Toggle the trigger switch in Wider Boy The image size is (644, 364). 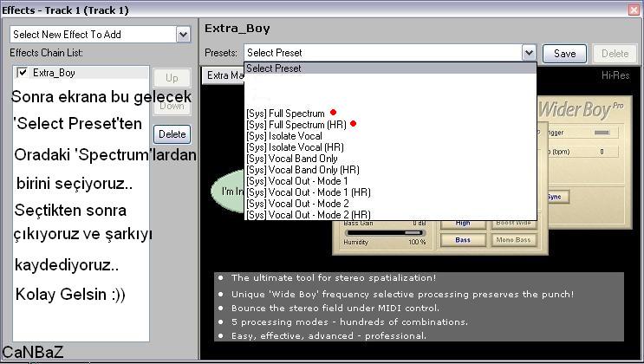pos(602,133)
